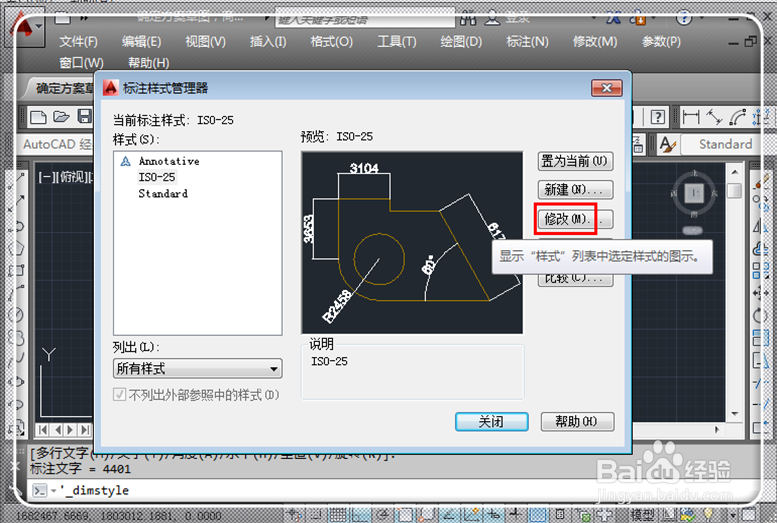Click the drawing area vertical scrollbar thumb

click(734, 190)
